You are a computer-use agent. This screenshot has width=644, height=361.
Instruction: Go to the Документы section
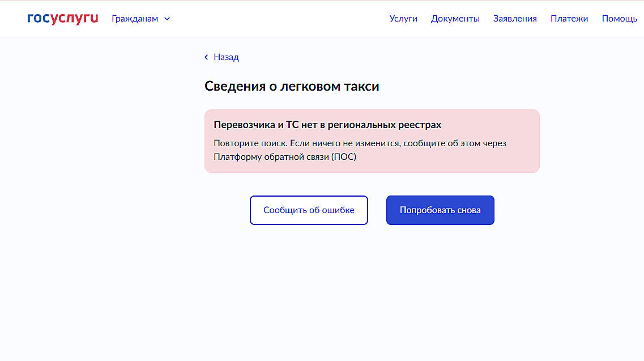(455, 19)
